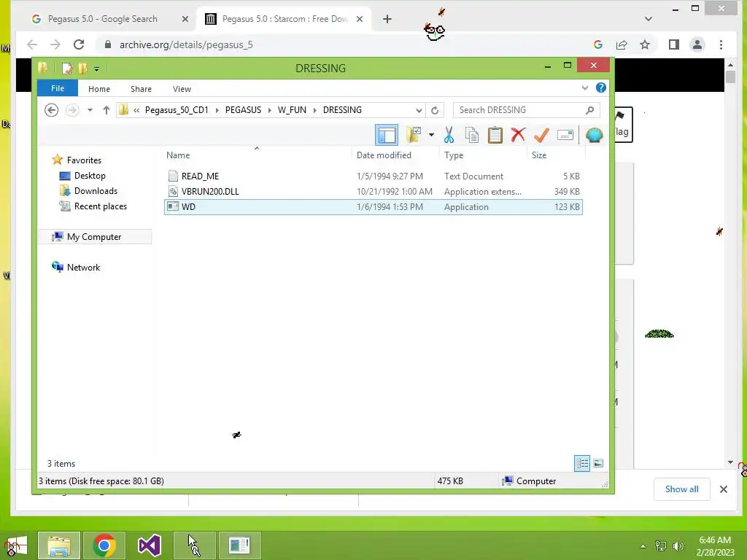Viewport: 747px width, 560px height.
Task: Navigate to W_FUN breadcrumb
Action: click(x=292, y=110)
